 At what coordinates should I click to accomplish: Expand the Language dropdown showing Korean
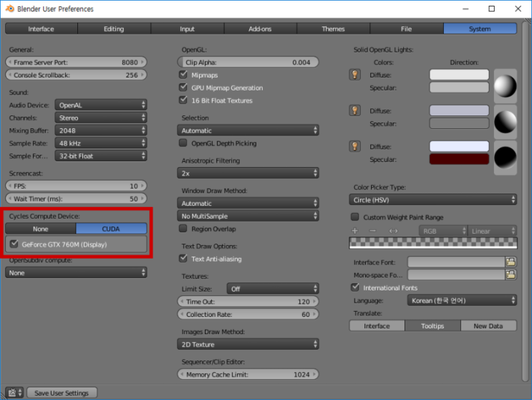click(x=462, y=300)
